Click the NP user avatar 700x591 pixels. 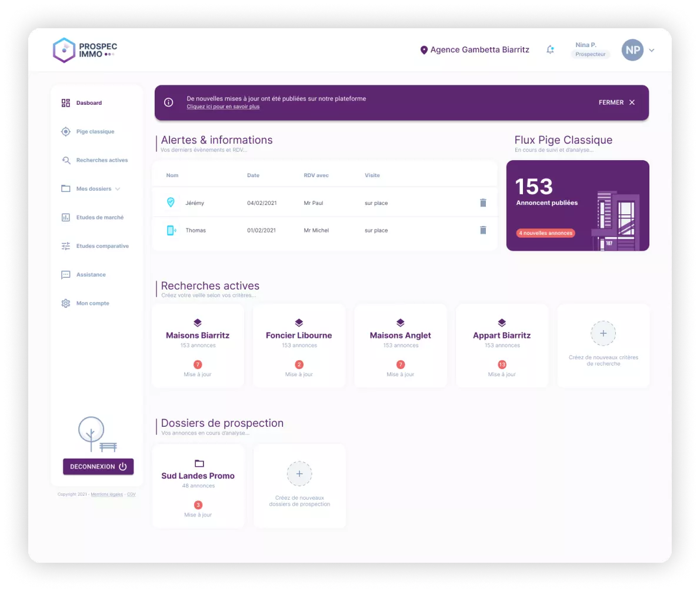click(632, 50)
